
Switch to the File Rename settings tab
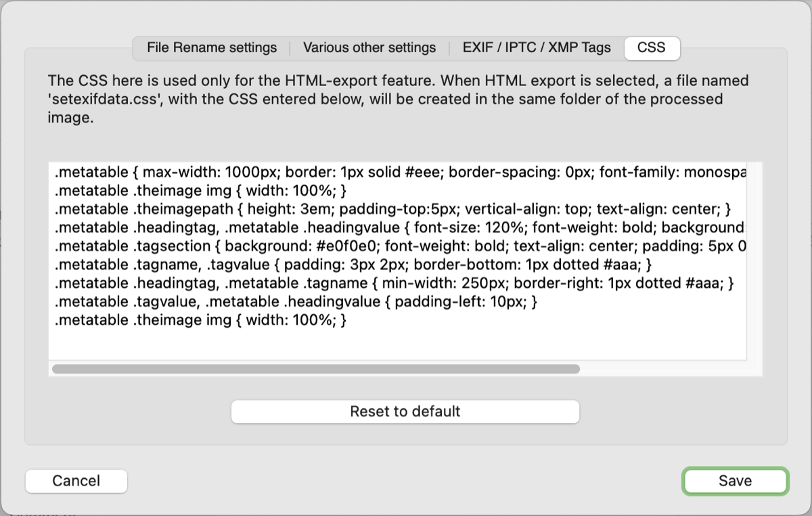pos(212,48)
